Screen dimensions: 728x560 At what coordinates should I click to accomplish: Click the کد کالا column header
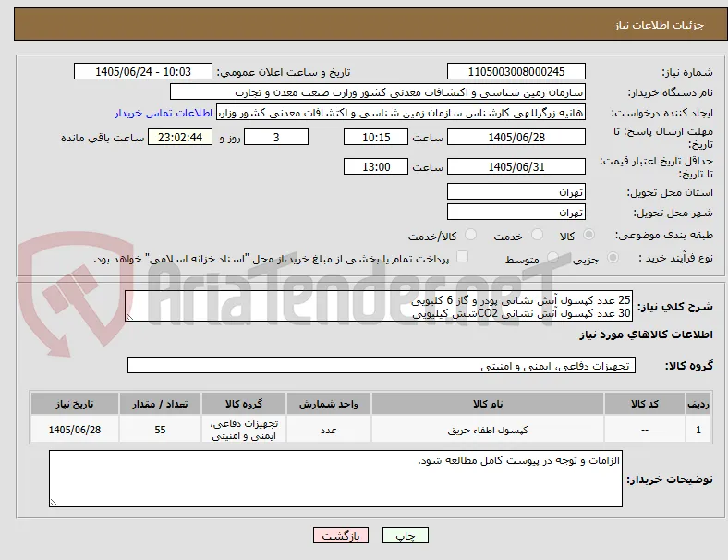[x=645, y=404]
